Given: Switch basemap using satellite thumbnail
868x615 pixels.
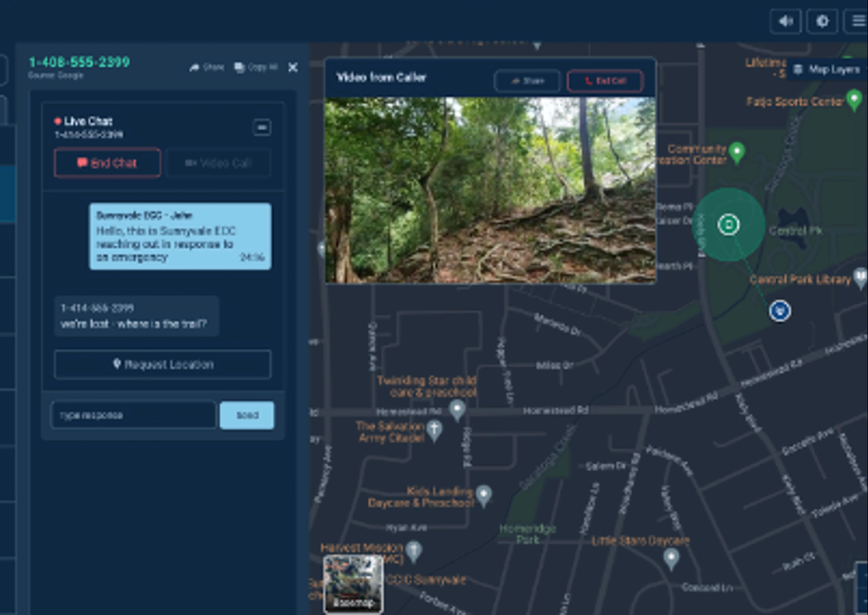Looking at the screenshot, I should (353, 583).
